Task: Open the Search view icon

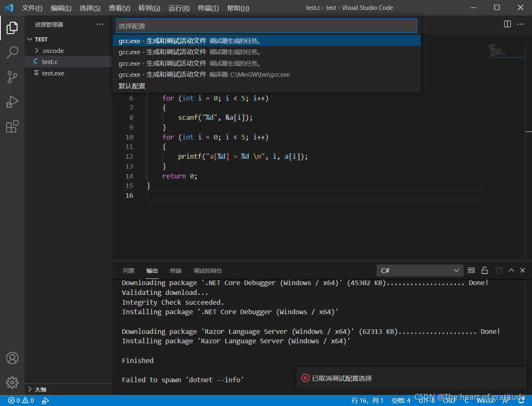Action: tap(12, 52)
